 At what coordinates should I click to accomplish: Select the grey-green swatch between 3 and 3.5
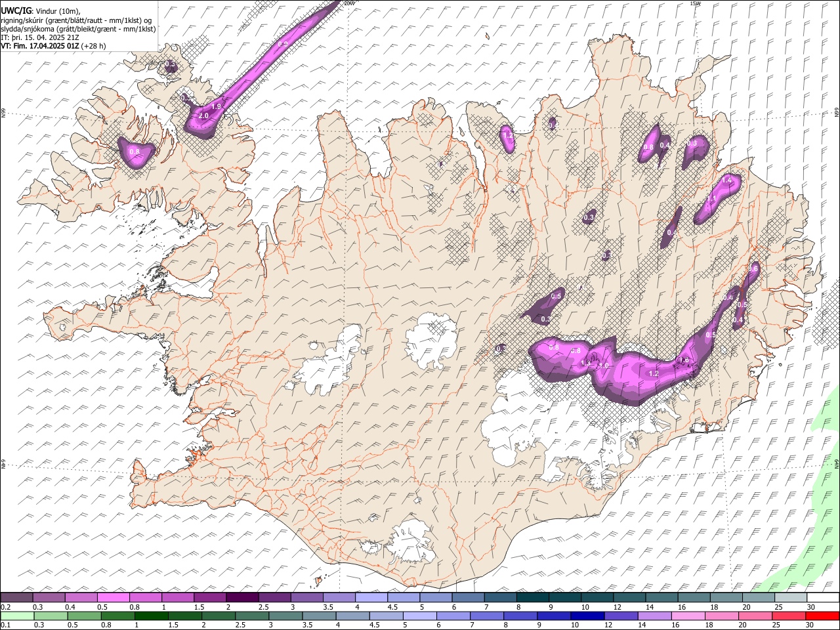click(x=285, y=616)
